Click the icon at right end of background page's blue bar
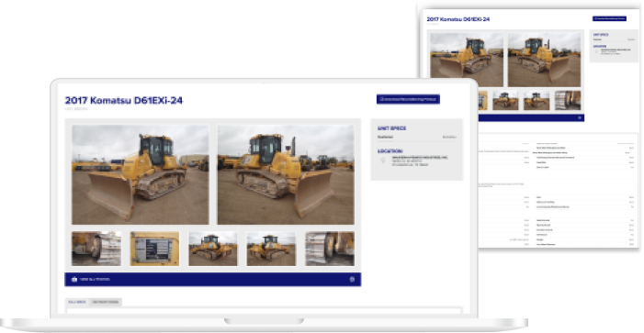This screenshot has width=644, height=333. tap(580, 117)
